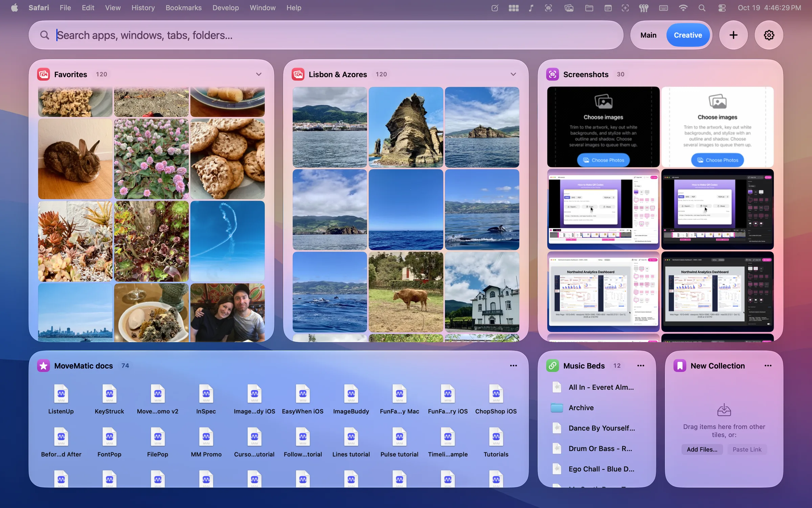812x508 pixels.
Task: Open the brown cow photo thumbnail
Action: coord(406,292)
